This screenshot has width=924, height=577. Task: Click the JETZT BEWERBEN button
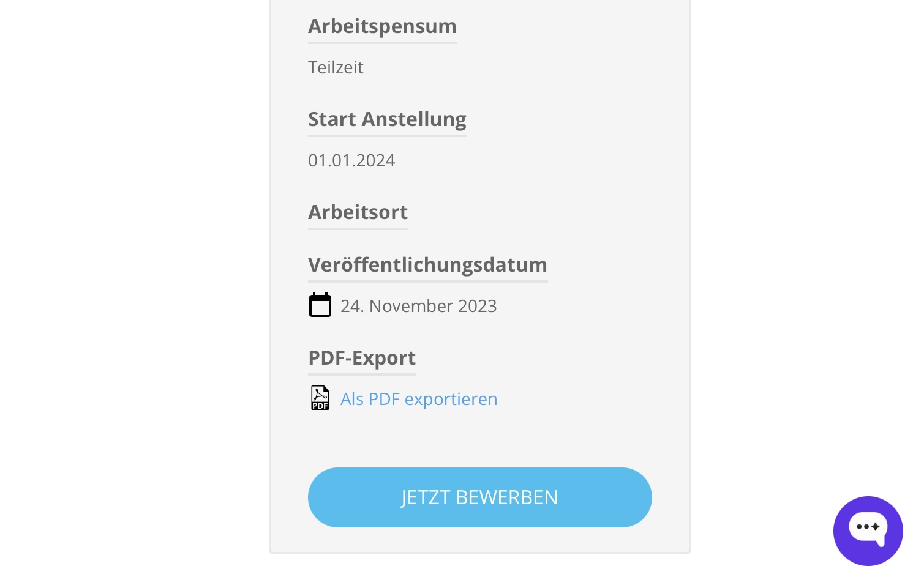click(480, 497)
